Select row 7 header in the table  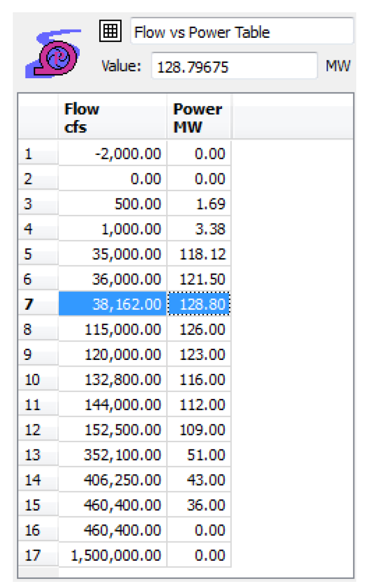point(38,305)
